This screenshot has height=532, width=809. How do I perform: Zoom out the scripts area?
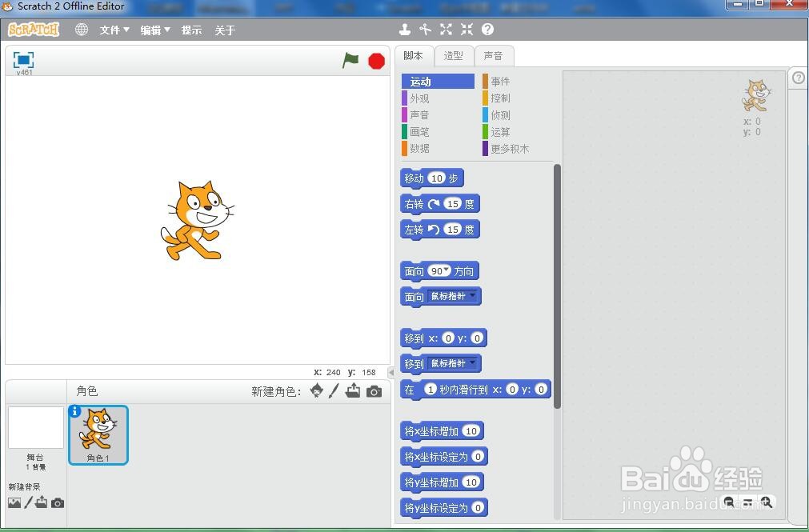tap(729, 502)
